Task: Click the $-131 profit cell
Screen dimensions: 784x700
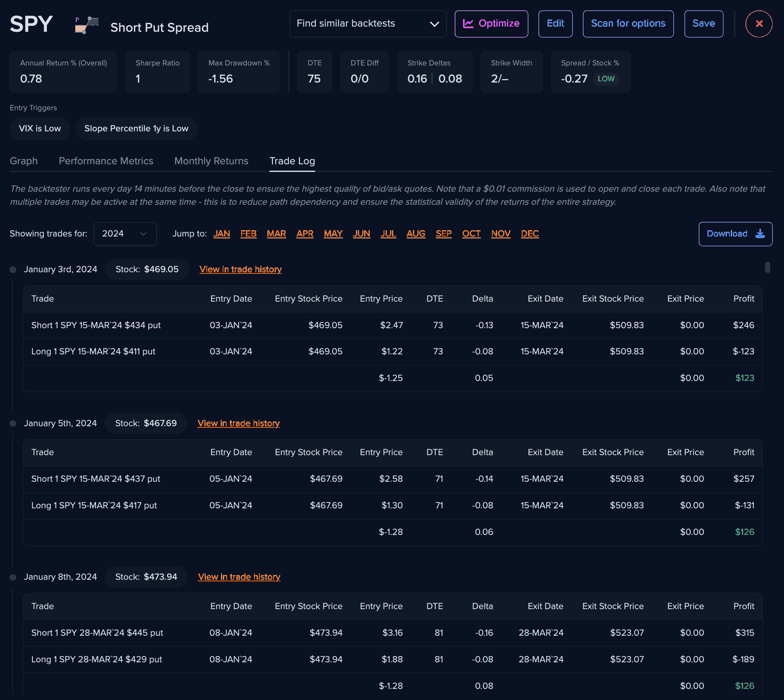Action: tap(744, 506)
